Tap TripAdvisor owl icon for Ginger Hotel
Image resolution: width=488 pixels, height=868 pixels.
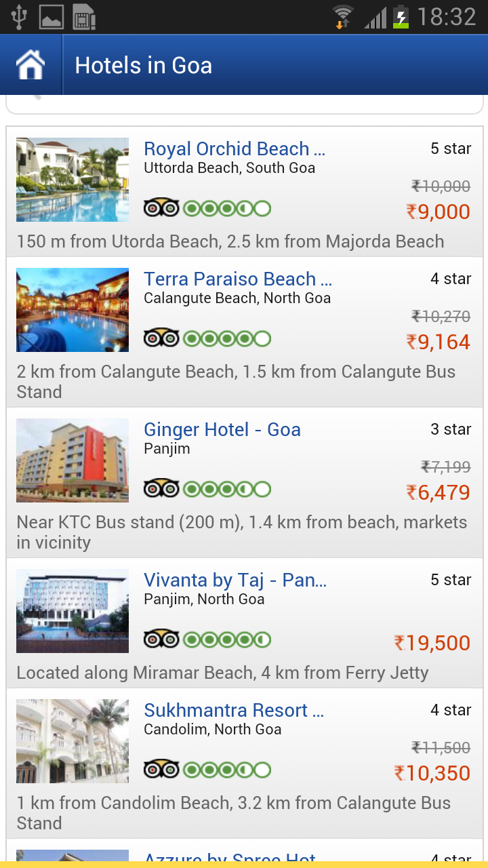coord(161,489)
